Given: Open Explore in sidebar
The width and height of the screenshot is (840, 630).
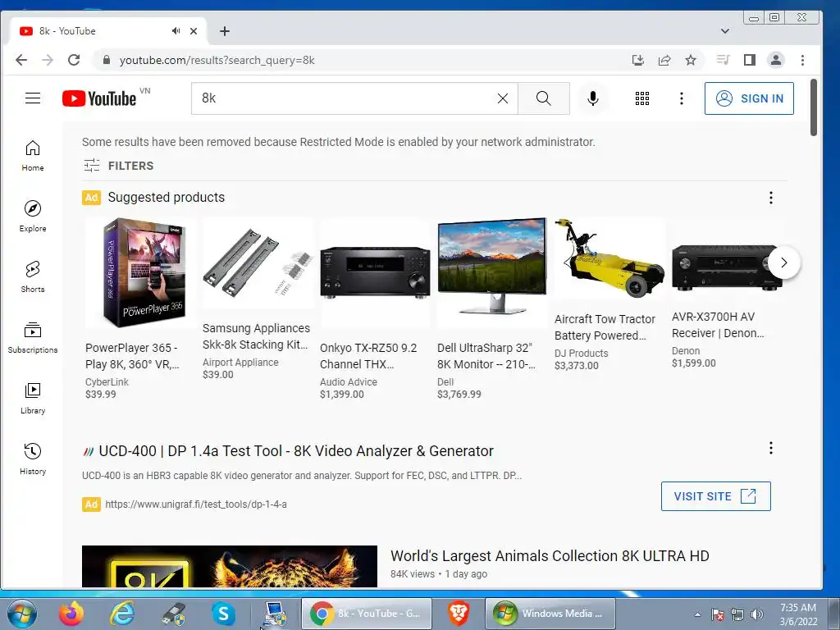Looking at the screenshot, I should [x=33, y=216].
